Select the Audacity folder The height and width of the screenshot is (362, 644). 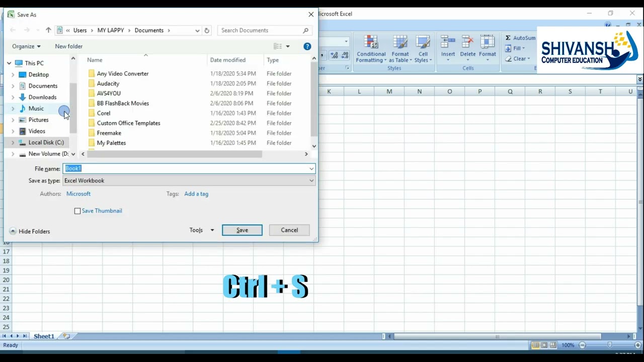[108, 83]
